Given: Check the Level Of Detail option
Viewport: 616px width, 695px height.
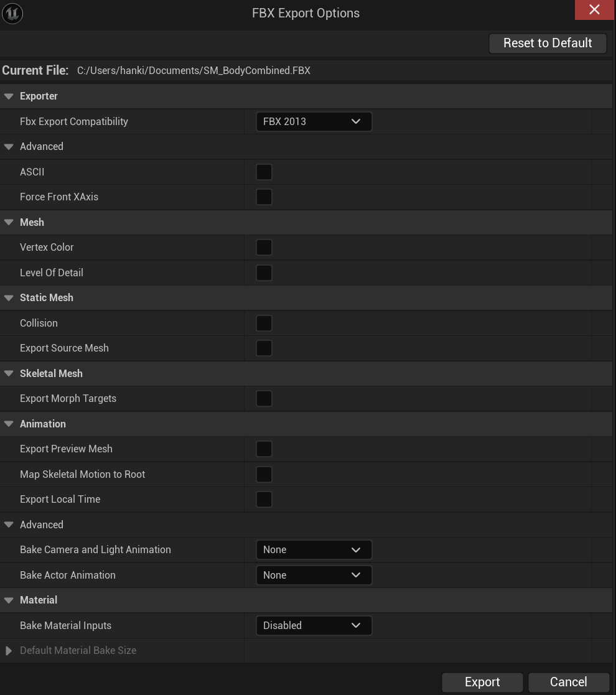Looking at the screenshot, I should [x=264, y=273].
